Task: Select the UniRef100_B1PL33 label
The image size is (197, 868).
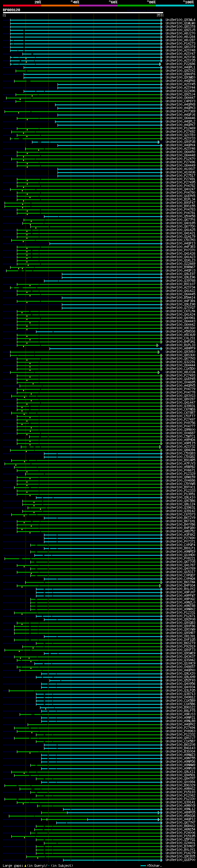Action: coord(180,345)
